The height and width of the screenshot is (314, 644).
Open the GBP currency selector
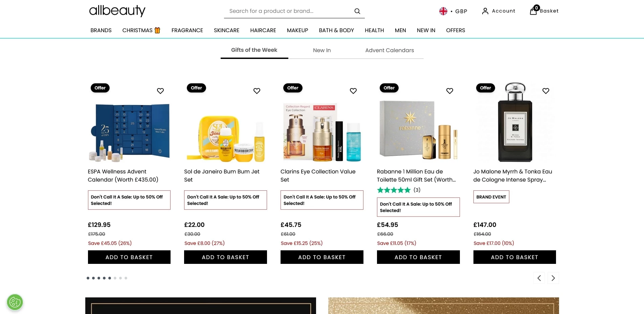click(x=453, y=11)
